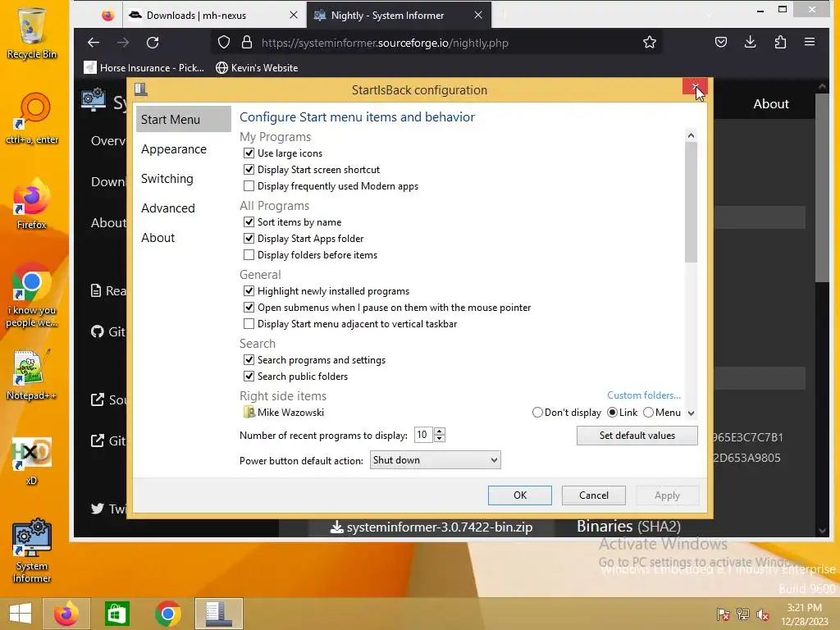Open the 'ctrl+a, enter' desktop shortcut

point(32,118)
